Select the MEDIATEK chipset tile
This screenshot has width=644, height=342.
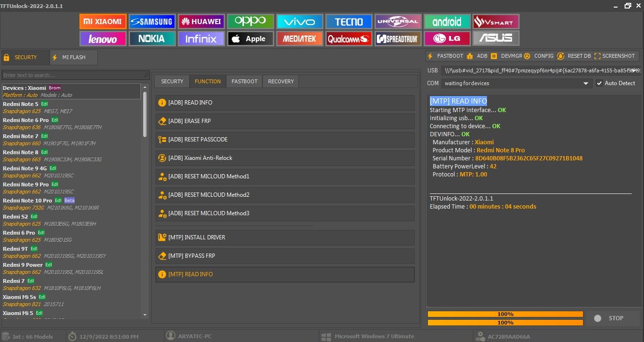(x=300, y=38)
